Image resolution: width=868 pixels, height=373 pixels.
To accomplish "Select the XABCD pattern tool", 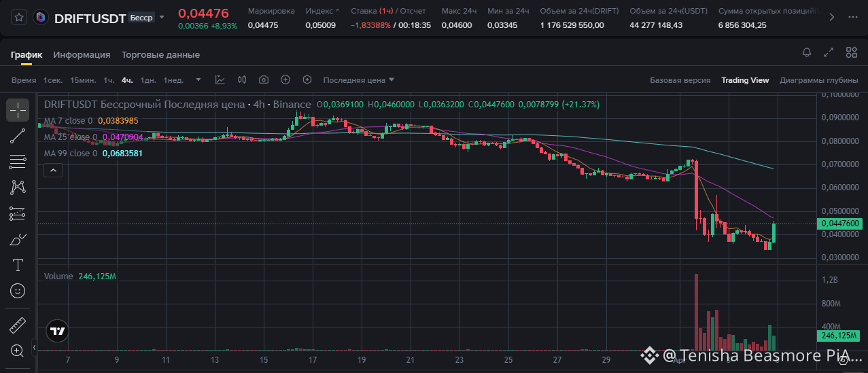I will (18, 188).
